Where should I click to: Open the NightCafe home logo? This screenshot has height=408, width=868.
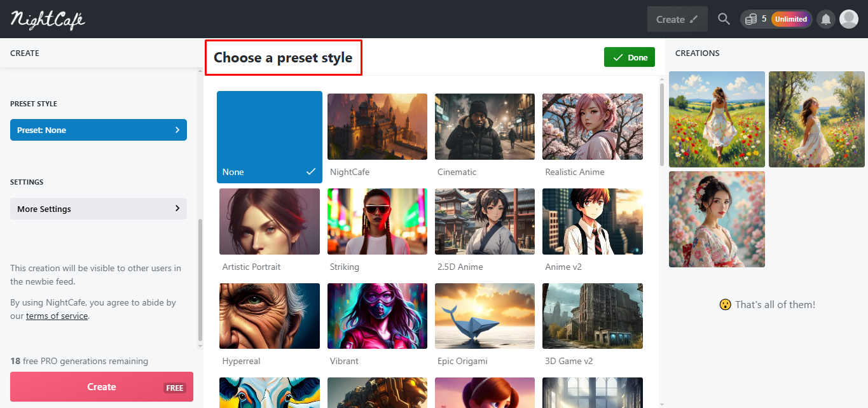48,19
